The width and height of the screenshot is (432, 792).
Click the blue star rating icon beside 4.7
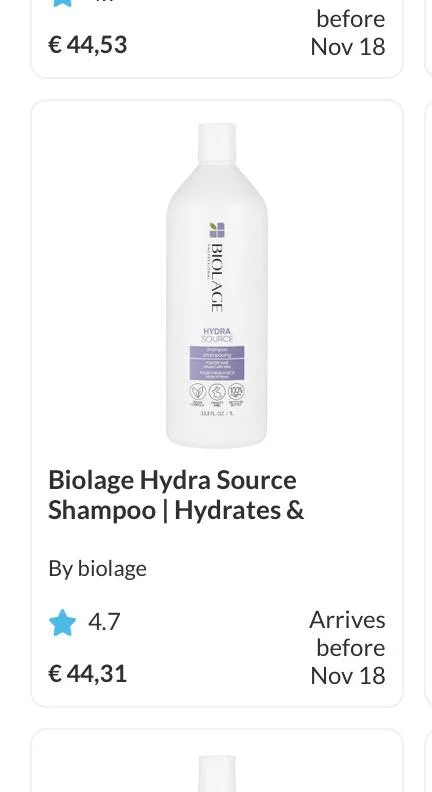[62, 622]
